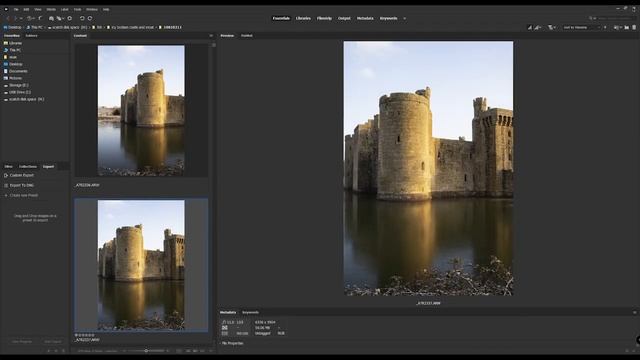Viewport: 640px width, 360px height.
Task: Switch to view content as details
Action: (x=195, y=351)
